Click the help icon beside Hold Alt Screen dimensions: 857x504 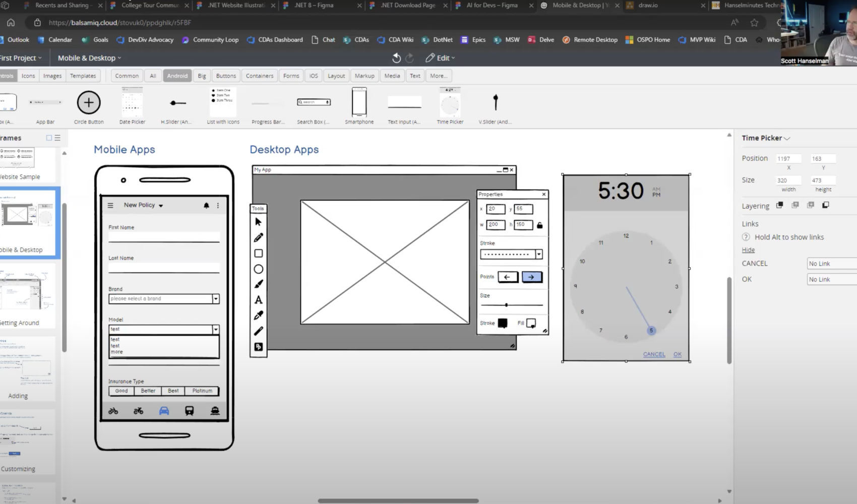[x=746, y=237]
